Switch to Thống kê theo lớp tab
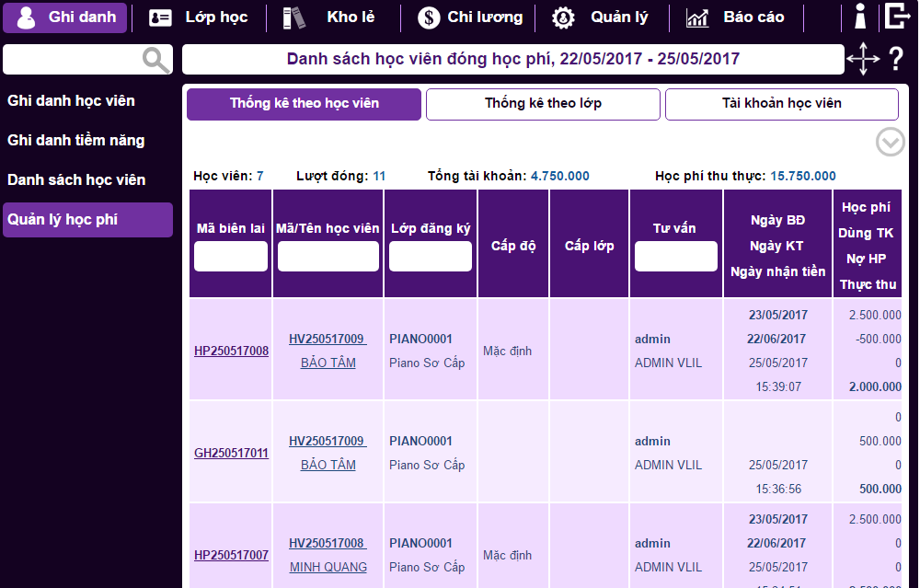This screenshot has width=920, height=588. coord(543,104)
